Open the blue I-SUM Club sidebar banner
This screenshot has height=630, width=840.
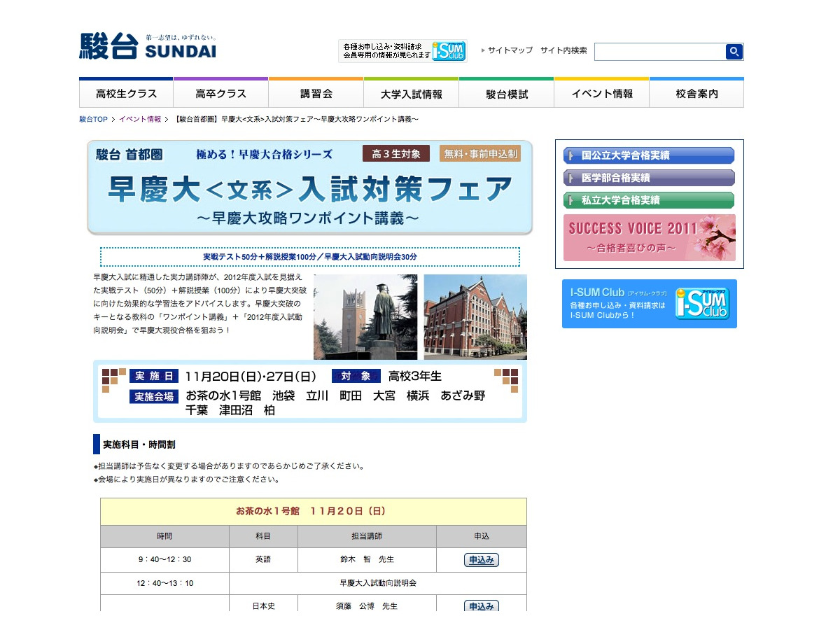(x=650, y=304)
